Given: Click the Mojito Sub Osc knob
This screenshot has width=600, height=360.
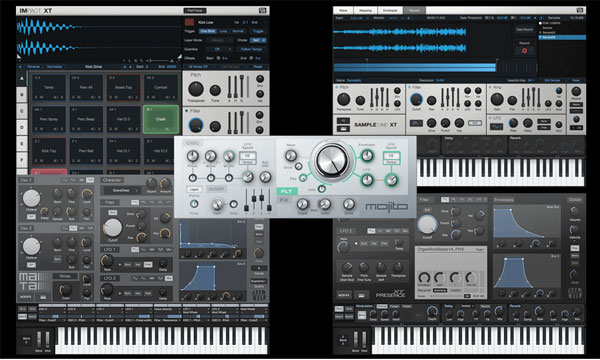Looking at the screenshot, I should pyautogui.click(x=265, y=177).
